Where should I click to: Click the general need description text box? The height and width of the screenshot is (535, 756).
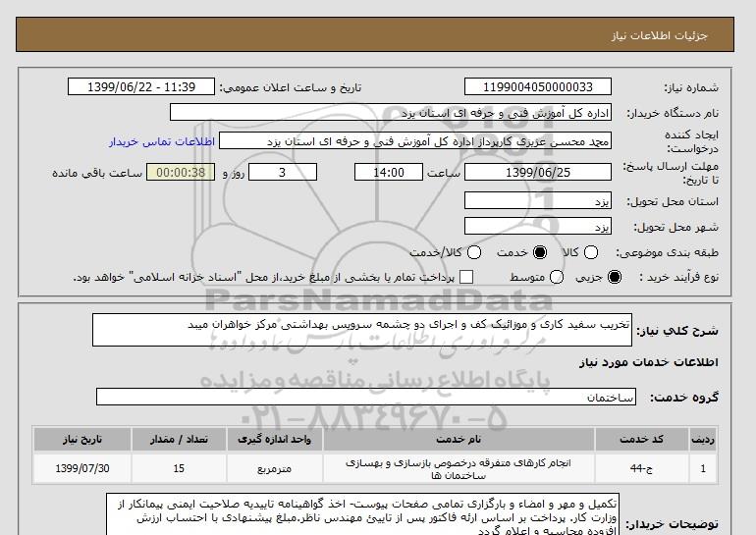pyautogui.click(x=362, y=330)
